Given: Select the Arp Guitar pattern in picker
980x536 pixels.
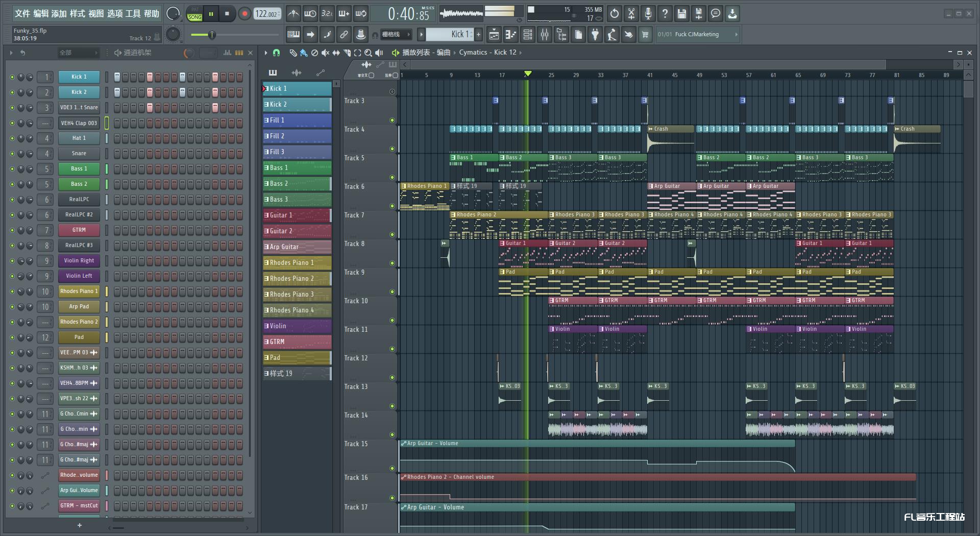Looking at the screenshot, I should click(297, 247).
